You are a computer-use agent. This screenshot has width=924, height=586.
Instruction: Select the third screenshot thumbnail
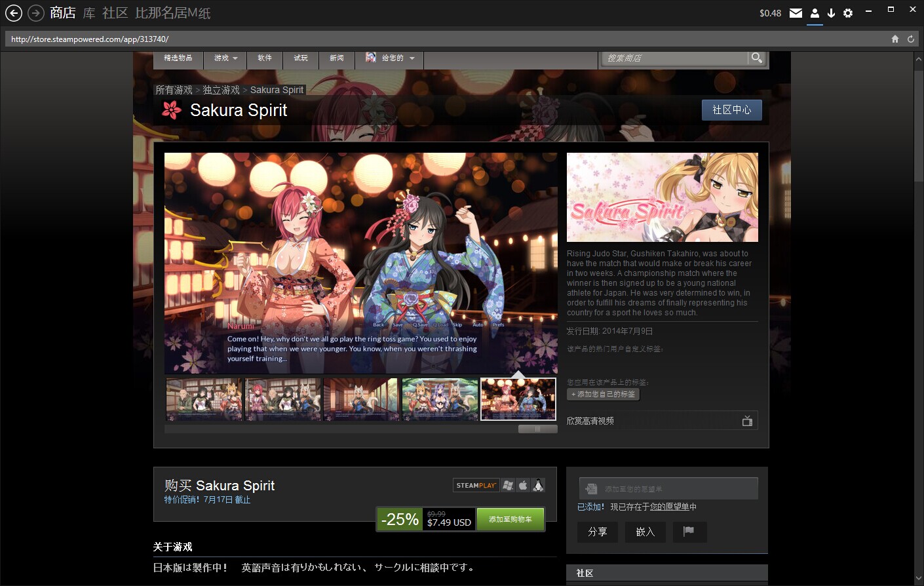click(x=361, y=399)
